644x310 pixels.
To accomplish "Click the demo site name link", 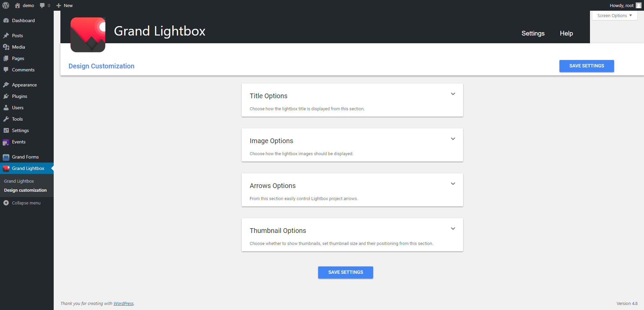I will click(29, 5).
